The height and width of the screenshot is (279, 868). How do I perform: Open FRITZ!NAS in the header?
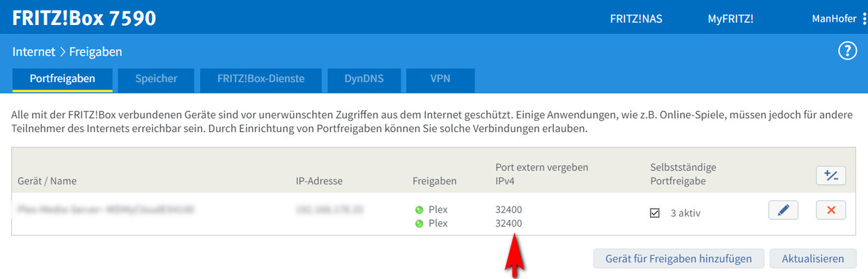pyautogui.click(x=636, y=19)
